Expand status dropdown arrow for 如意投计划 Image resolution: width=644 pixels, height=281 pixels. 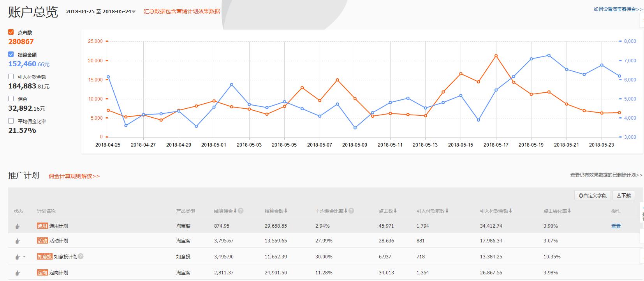[x=24, y=256]
